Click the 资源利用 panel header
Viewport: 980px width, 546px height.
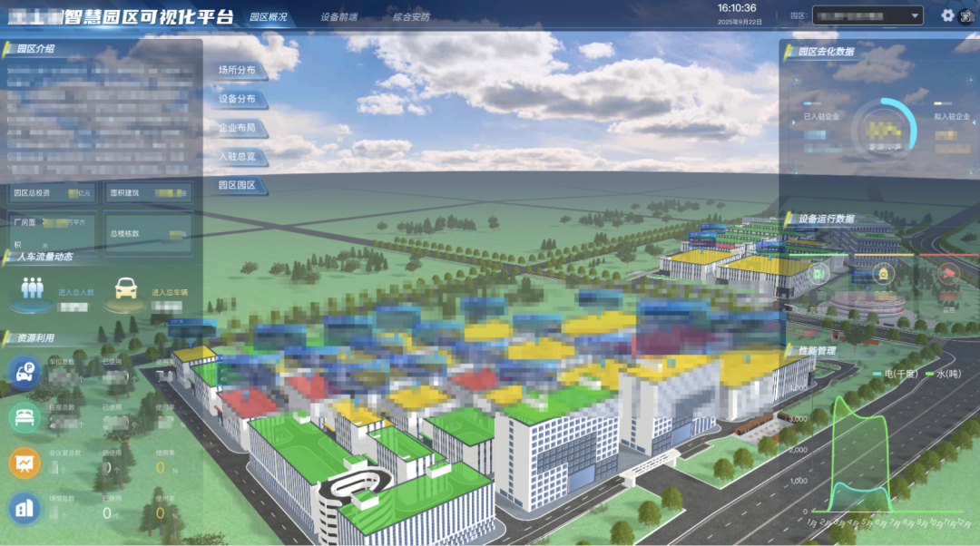[x=35, y=338]
